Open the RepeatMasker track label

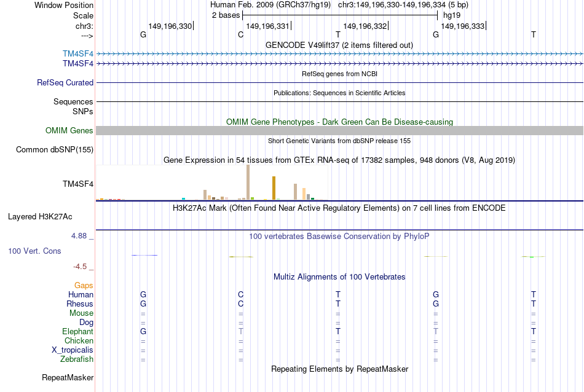tap(68, 377)
